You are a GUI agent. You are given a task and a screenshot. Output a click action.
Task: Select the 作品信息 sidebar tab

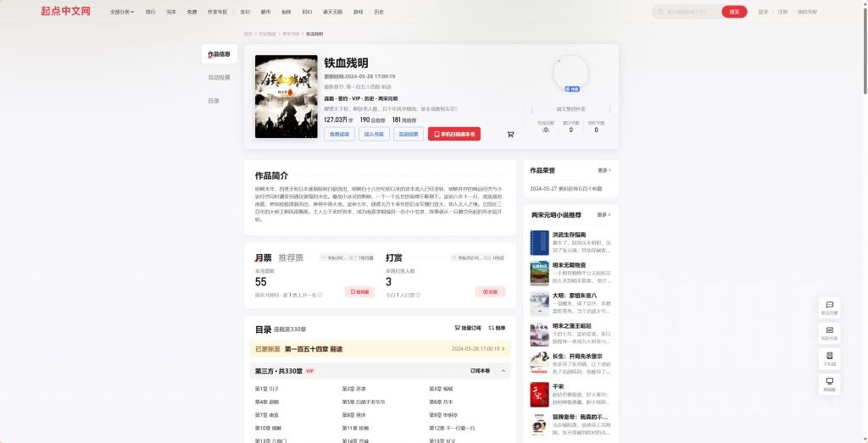click(220, 54)
